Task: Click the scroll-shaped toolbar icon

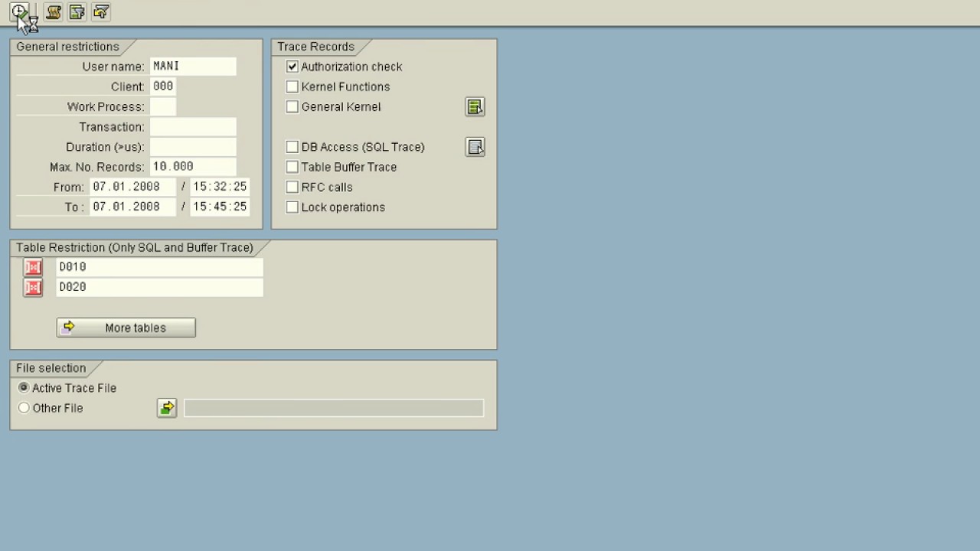Action: click(x=54, y=11)
